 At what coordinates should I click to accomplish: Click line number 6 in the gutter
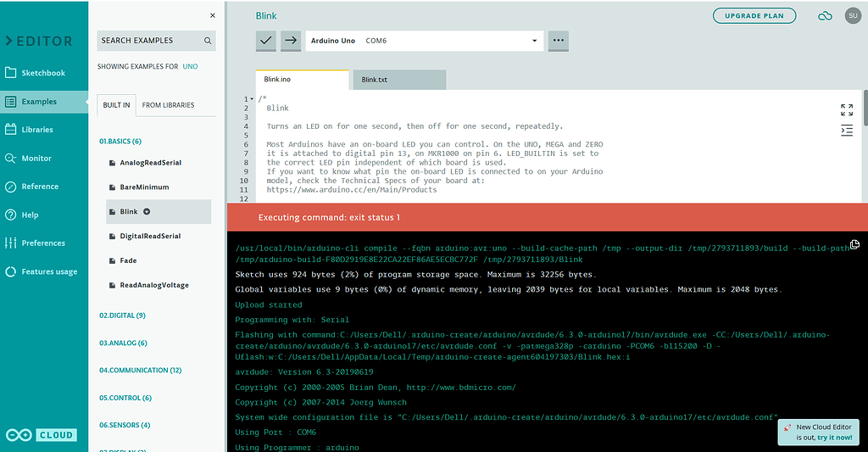[x=247, y=144]
